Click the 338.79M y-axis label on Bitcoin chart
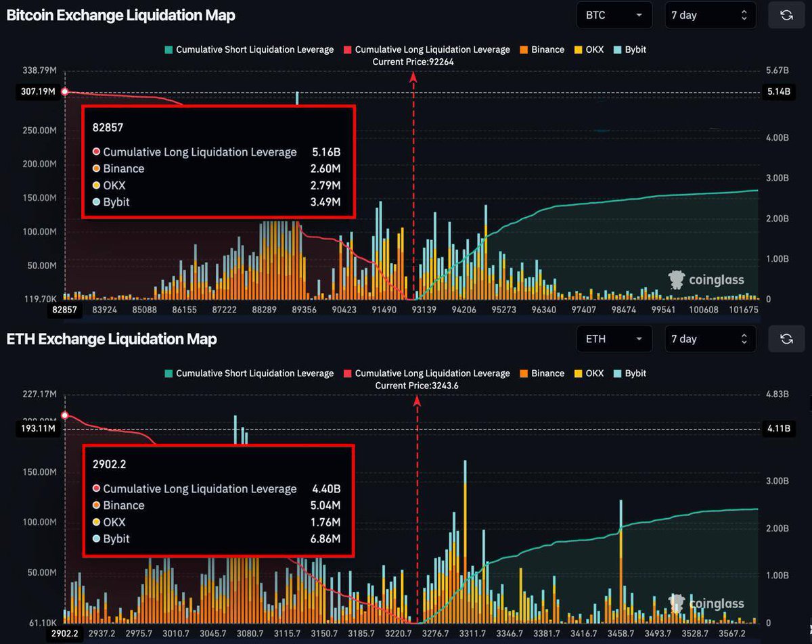 point(39,70)
